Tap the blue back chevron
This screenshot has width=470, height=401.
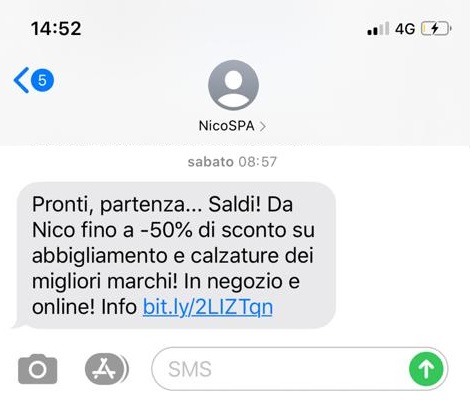[x=21, y=80]
